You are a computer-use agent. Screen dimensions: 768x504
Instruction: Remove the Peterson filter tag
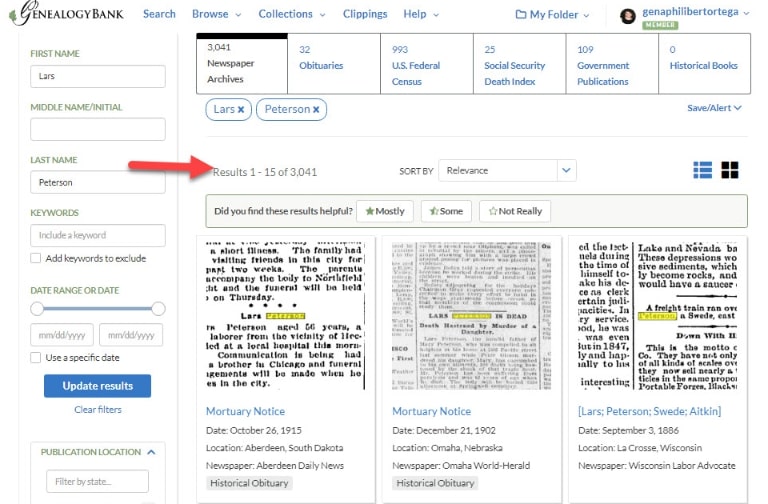coord(316,110)
